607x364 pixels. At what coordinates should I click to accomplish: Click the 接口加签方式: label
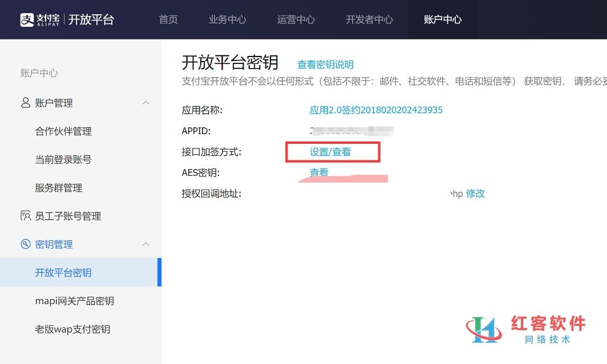pyautogui.click(x=212, y=152)
